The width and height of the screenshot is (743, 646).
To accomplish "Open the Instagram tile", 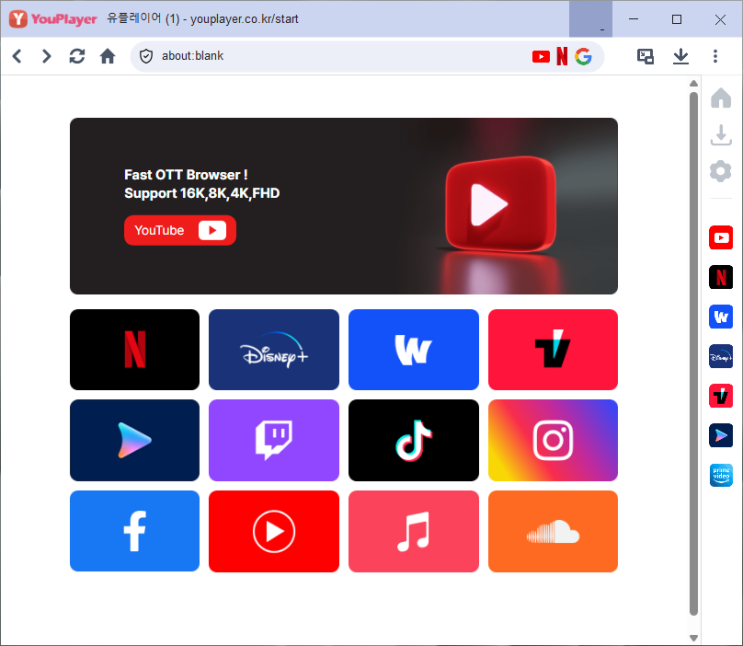I will tap(553, 440).
